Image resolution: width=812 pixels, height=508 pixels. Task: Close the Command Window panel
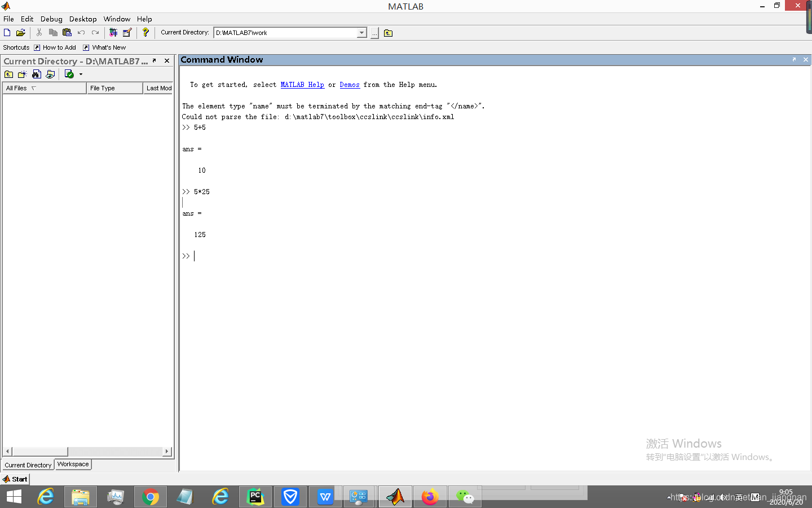tap(806, 59)
